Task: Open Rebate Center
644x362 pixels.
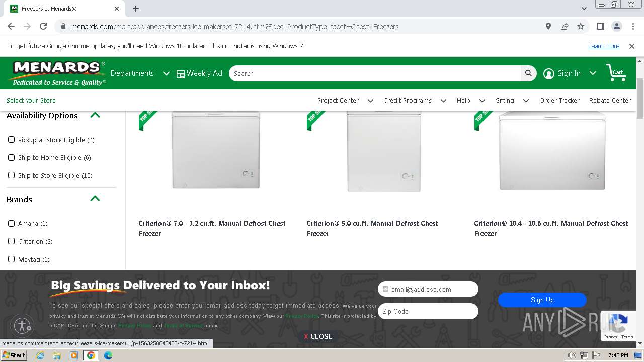Action: click(x=610, y=100)
